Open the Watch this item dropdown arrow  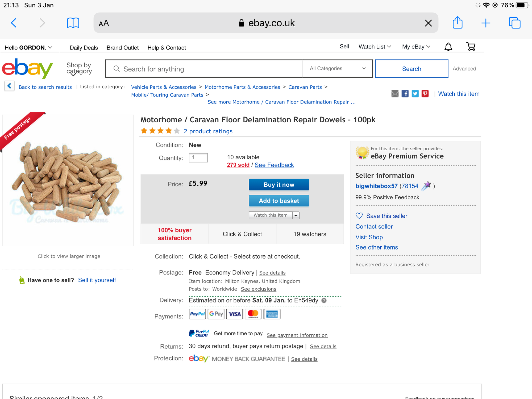coord(296,215)
